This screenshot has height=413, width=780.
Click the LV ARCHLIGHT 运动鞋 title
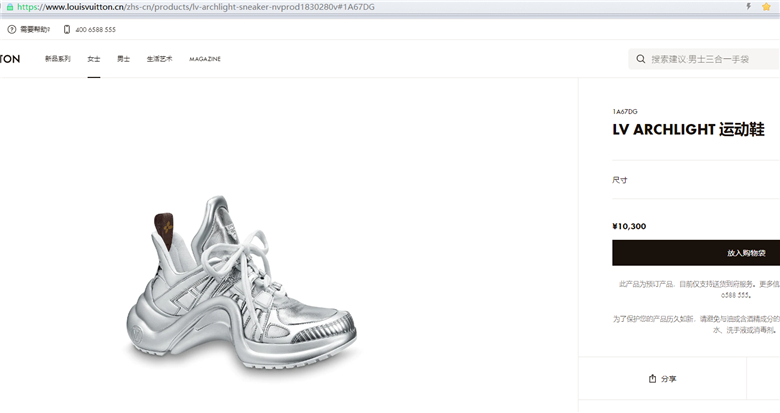(x=688, y=129)
